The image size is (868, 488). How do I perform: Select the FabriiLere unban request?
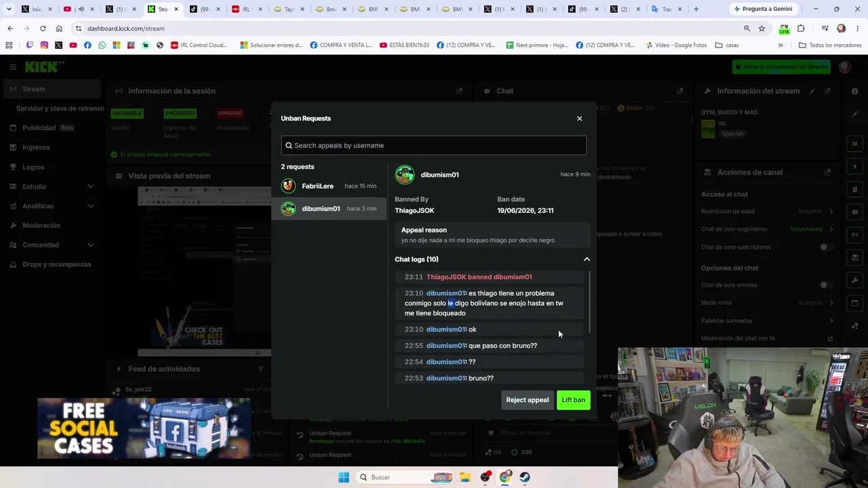click(329, 186)
